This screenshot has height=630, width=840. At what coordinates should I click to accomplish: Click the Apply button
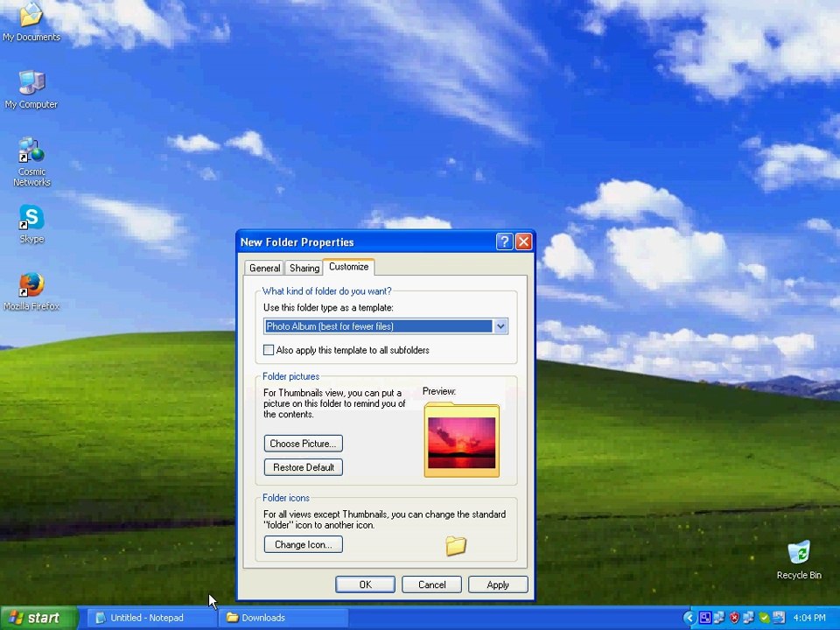pyautogui.click(x=498, y=584)
